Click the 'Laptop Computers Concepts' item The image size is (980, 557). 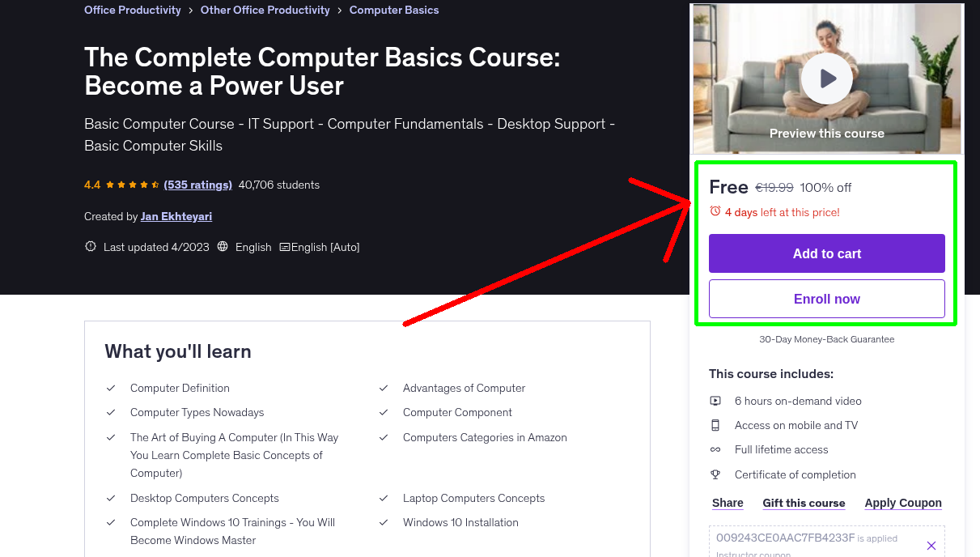click(473, 498)
